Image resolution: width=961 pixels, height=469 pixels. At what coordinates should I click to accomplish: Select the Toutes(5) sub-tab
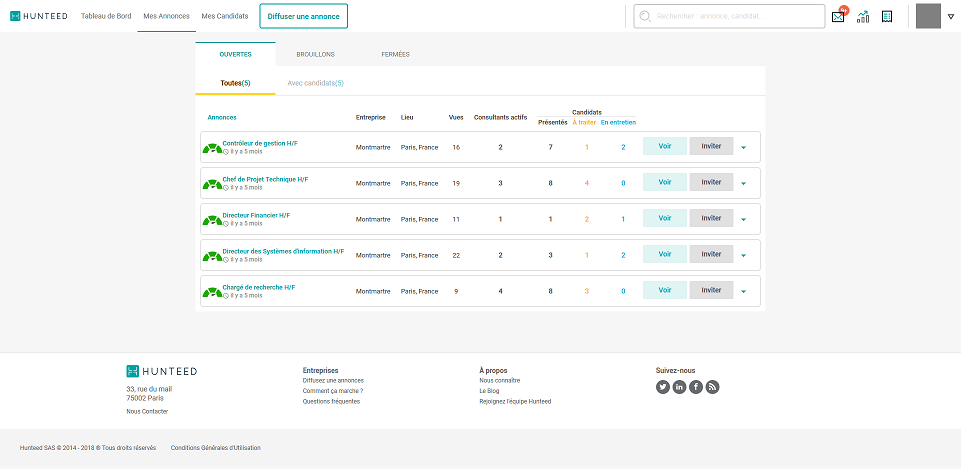(235, 83)
